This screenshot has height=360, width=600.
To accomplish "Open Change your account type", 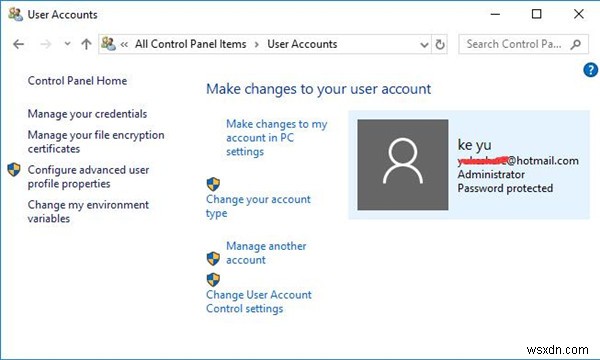I will [258, 206].
